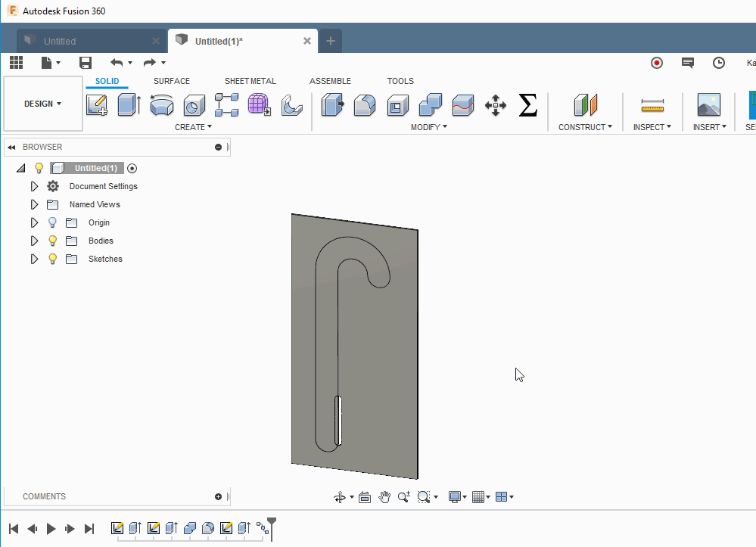
Task: Select the SOLID tab
Action: point(107,81)
